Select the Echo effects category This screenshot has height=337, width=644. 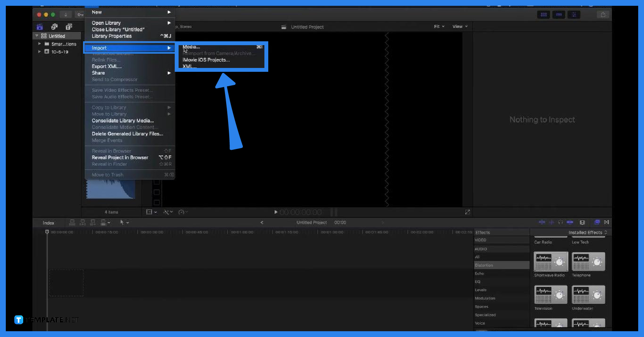[502, 273]
